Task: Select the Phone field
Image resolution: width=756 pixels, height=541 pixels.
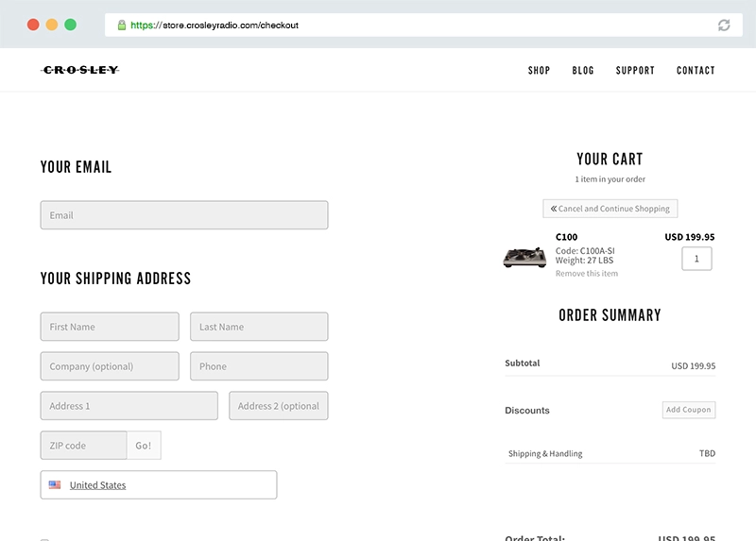Action: click(x=259, y=366)
